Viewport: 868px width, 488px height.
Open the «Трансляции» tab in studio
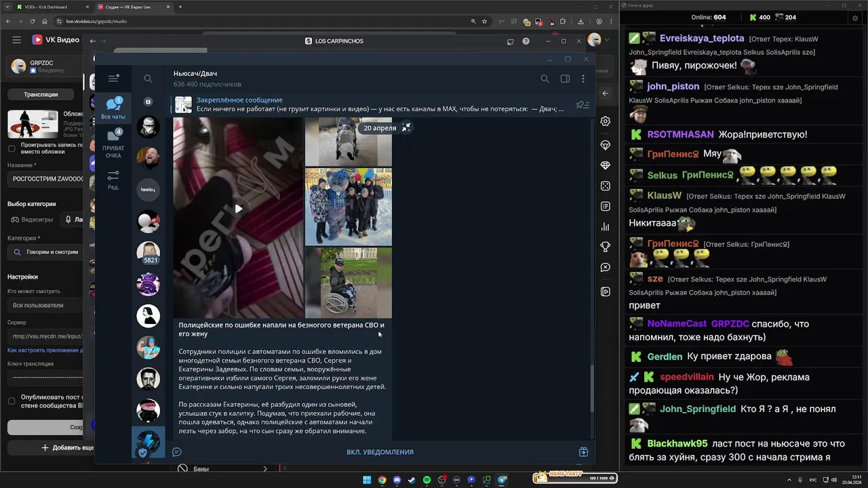point(41,94)
